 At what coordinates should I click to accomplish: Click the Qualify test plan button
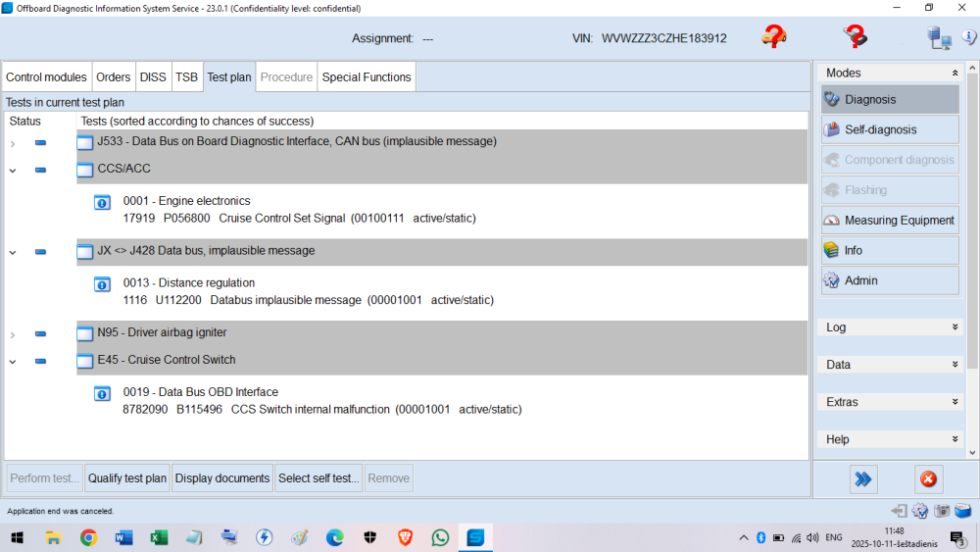click(127, 478)
